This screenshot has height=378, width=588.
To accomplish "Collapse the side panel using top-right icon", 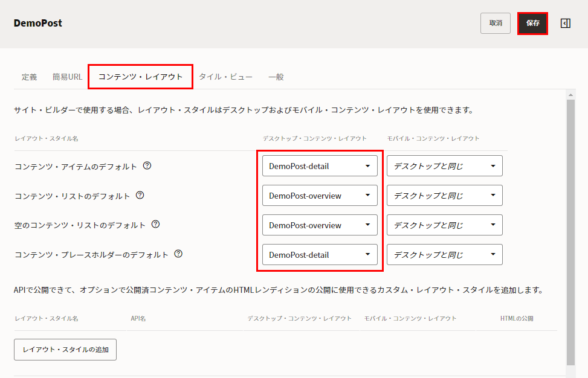I will [566, 23].
